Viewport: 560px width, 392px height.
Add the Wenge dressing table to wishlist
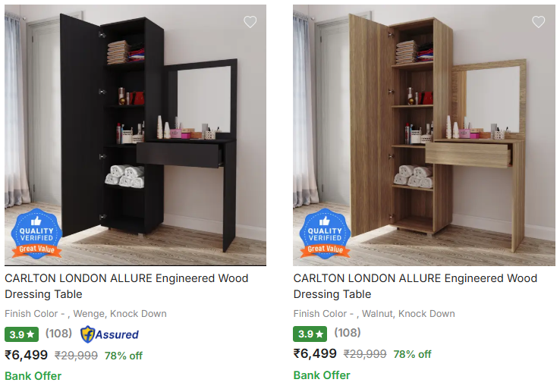[250, 22]
